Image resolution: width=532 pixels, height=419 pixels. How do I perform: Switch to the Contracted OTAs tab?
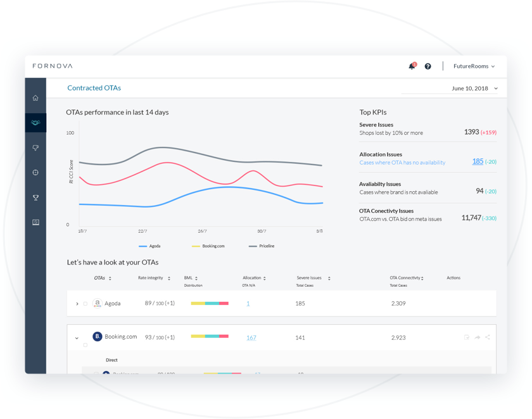(94, 88)
